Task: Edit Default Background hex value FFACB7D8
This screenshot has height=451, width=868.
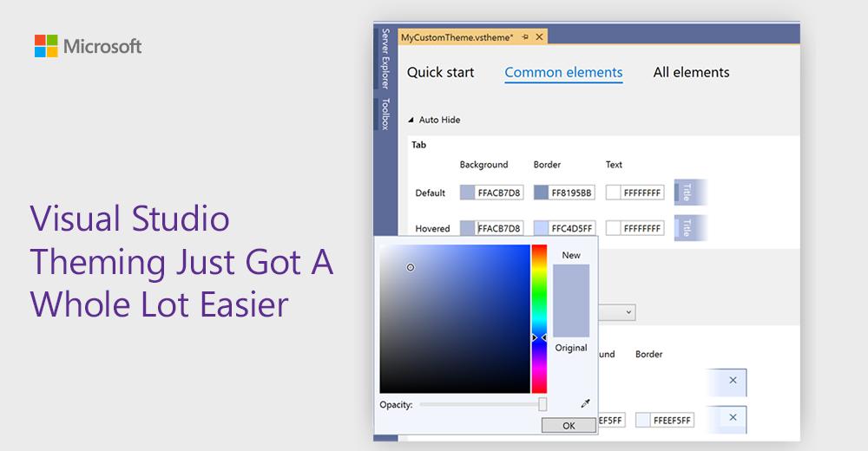Action: tap(499, 193)
